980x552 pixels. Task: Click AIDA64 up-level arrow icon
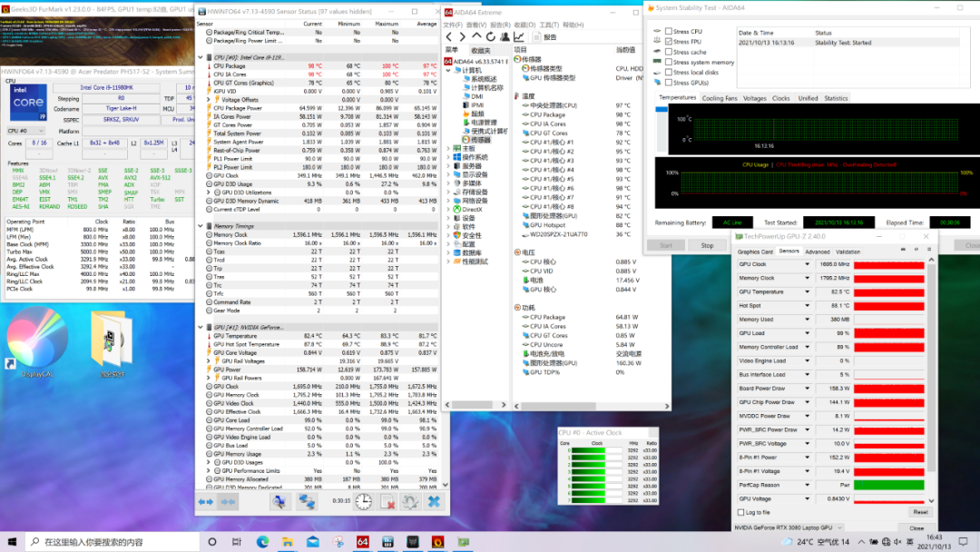click(476, 37)
